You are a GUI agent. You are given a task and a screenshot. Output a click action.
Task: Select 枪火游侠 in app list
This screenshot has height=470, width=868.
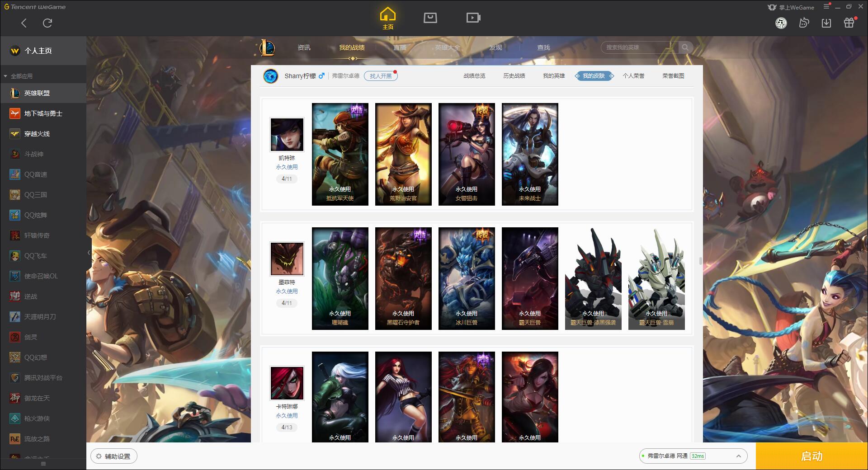[43, 418]
